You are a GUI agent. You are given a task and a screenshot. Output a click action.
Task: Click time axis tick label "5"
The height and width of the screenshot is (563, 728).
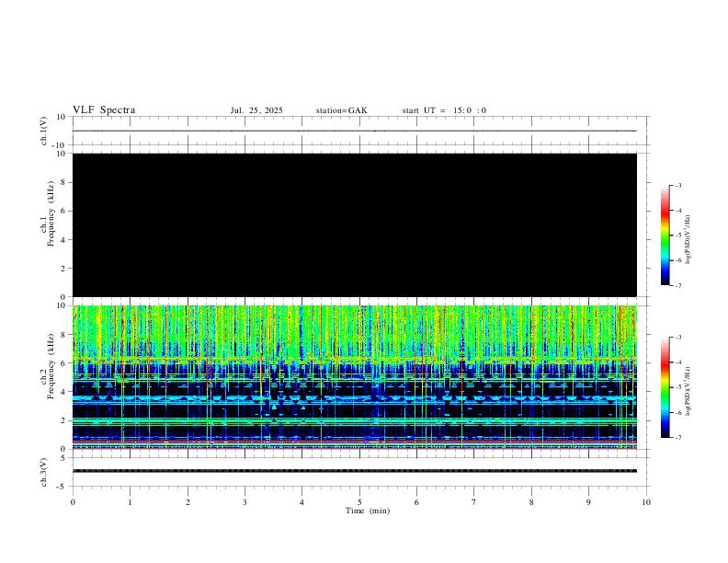[359, 502]
